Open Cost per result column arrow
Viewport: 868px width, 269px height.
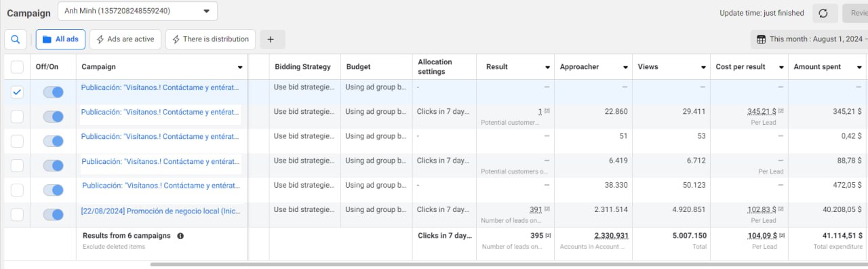[781, 67]
